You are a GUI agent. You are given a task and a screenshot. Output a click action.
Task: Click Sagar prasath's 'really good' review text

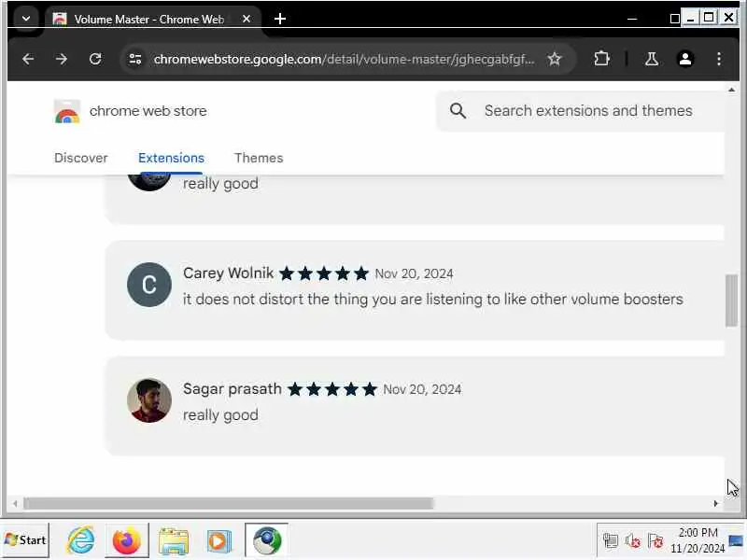coord(220,414)
